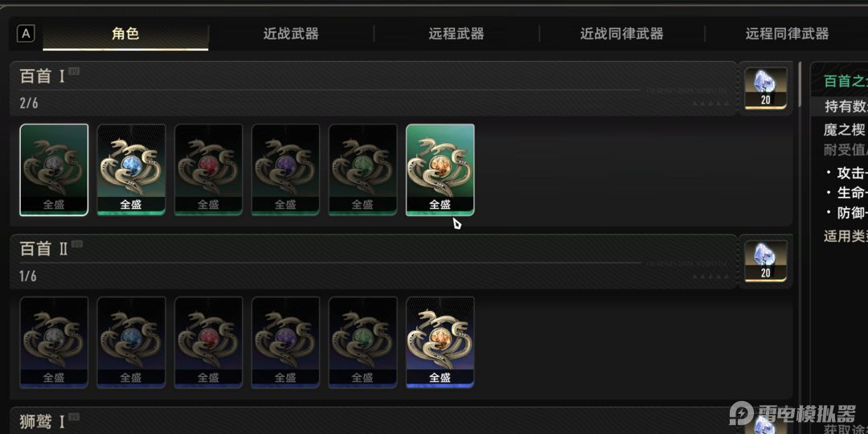This screenshot has width=868, height=434.
Task: Select the blue gem card in 百首 I
Action: point(131,170)
